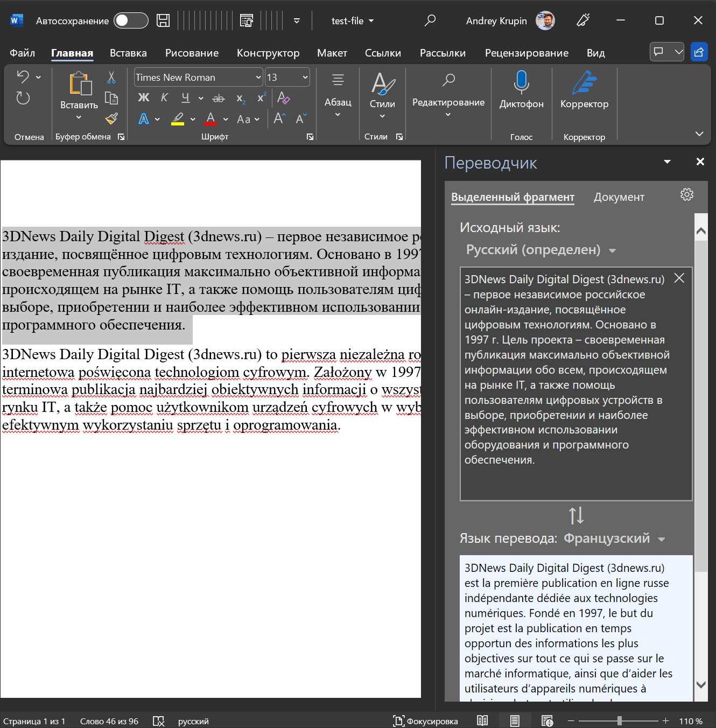
Task: Expand the Undo history dropdown
Action: click(x=38, y=78)
